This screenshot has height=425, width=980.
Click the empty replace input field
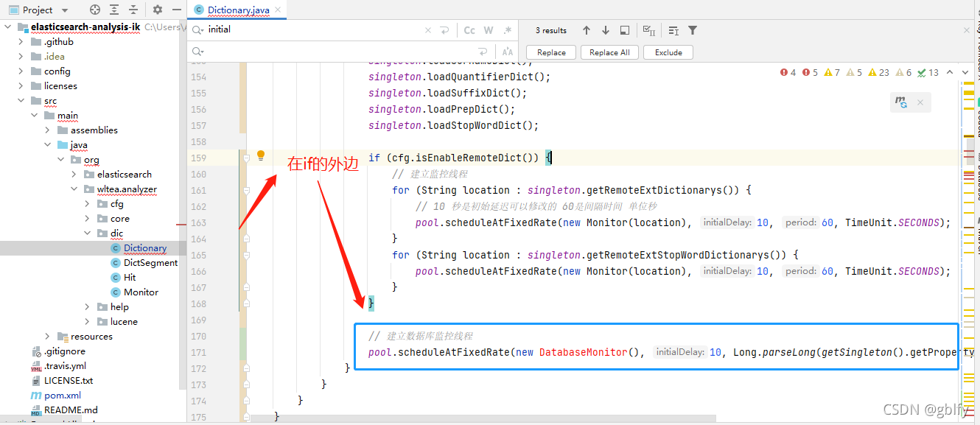[x=339, y=52]
